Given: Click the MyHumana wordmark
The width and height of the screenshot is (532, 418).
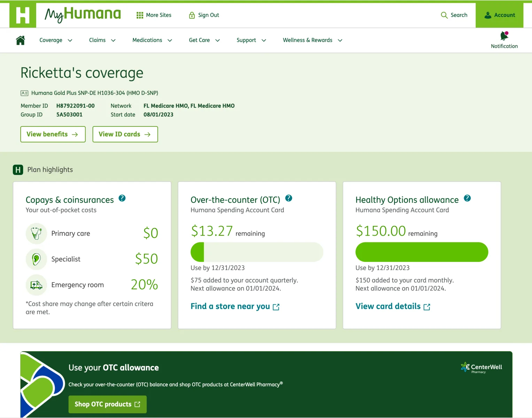Looking at the screenshot, I should [x=83, y=15].
